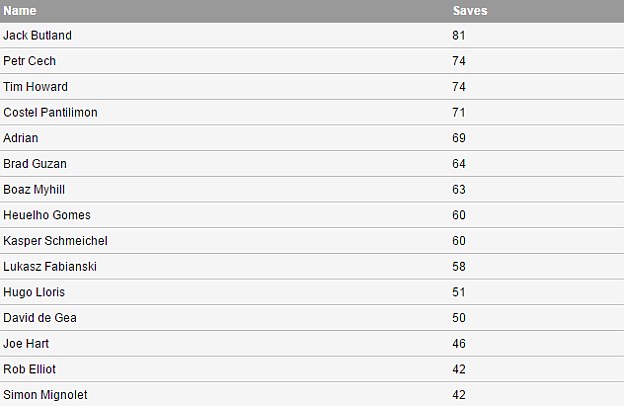Click the saves value 81
This screenshot has height=406, width=624.
(459, 35)
